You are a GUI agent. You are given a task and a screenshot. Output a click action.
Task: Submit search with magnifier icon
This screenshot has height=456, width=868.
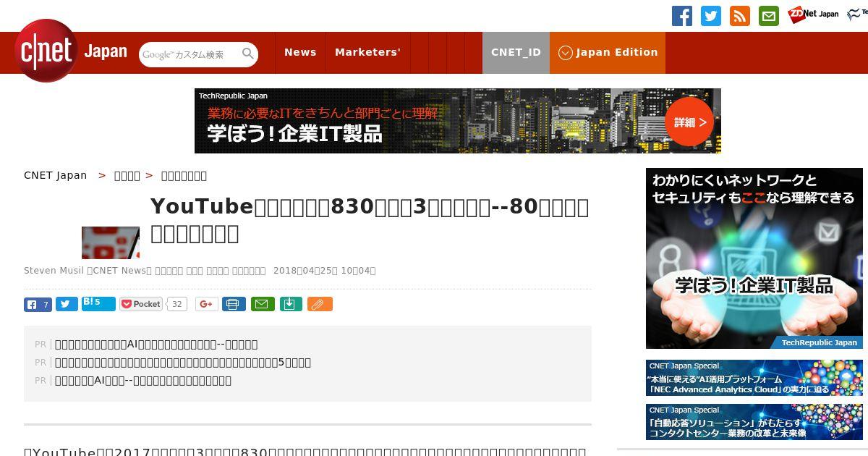tap(248, 54)
